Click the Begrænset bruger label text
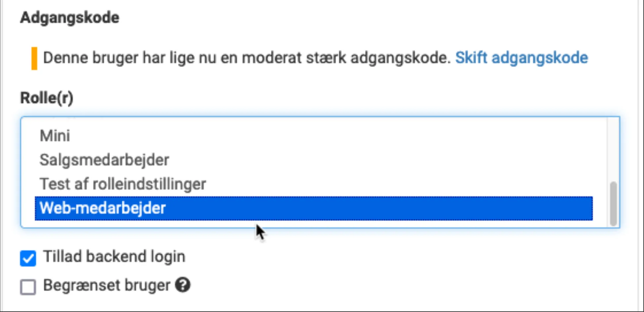The width and height of the screenshot is (644, 312). [107, 285]
